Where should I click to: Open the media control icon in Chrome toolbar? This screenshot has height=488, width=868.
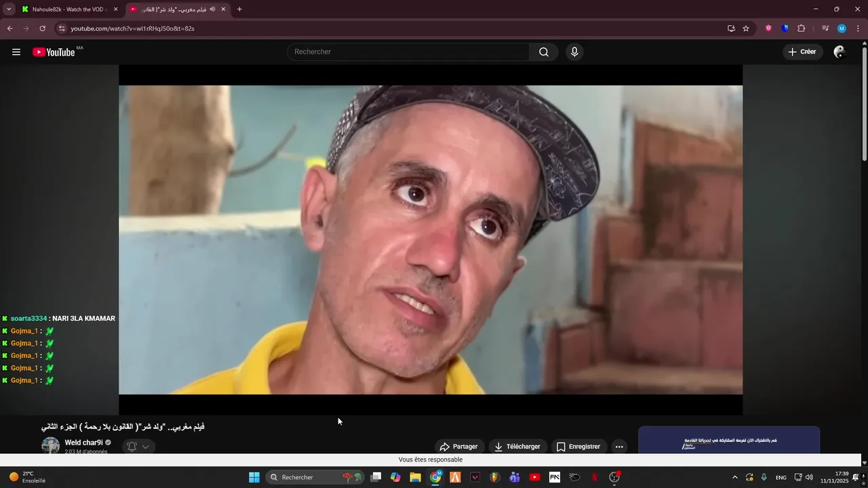click(x=825, y=28)
